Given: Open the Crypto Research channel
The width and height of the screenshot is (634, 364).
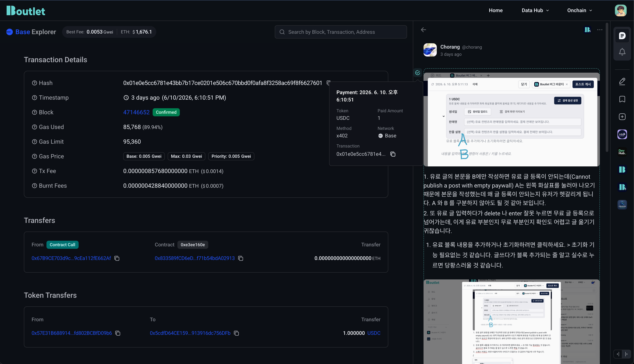Looking at the screenshot, I should 622,205.
